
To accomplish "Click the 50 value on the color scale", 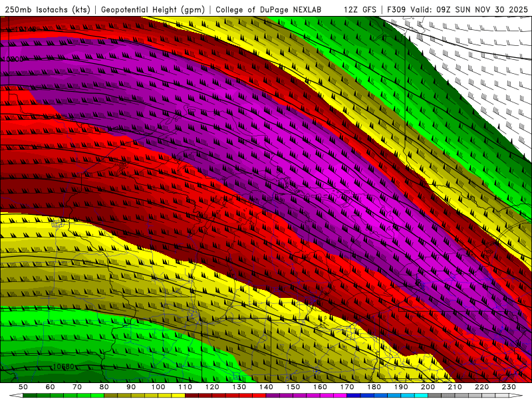I will (23, 387).
